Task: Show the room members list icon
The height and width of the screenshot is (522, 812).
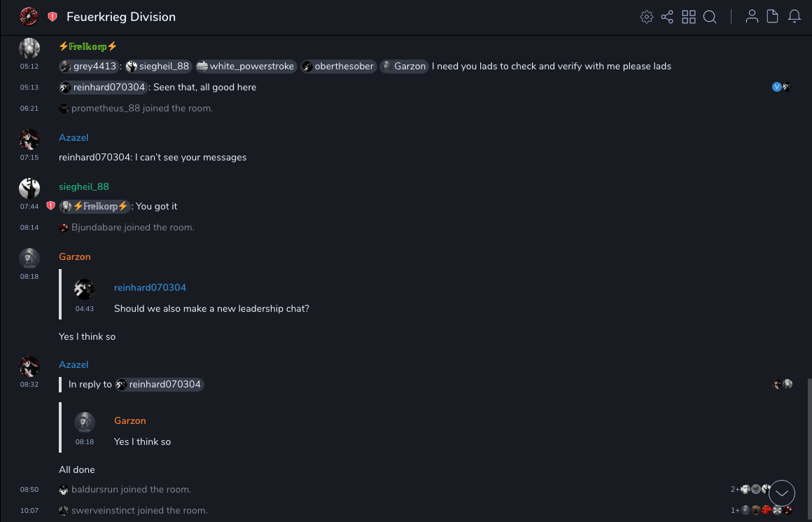Action: click(752, 17)
